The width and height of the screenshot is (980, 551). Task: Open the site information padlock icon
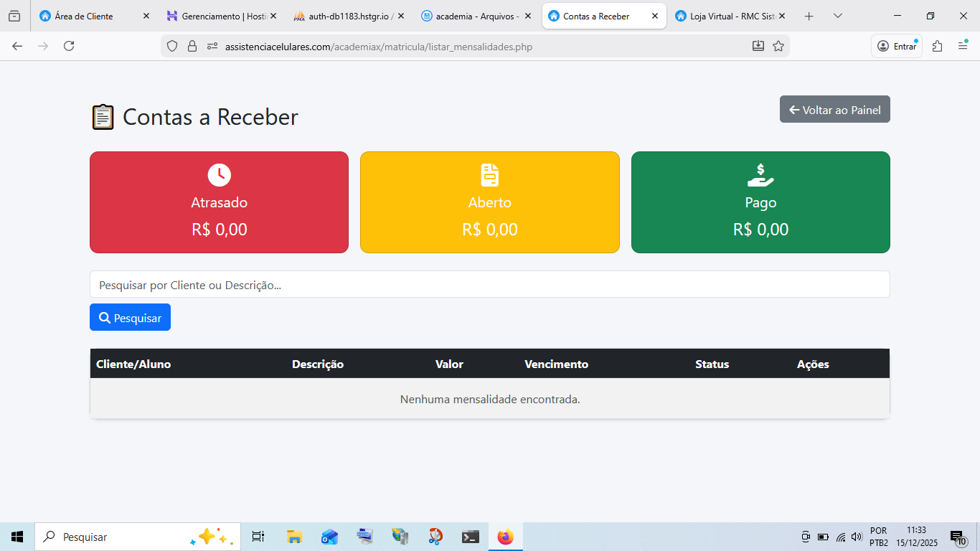coord(192,46)
